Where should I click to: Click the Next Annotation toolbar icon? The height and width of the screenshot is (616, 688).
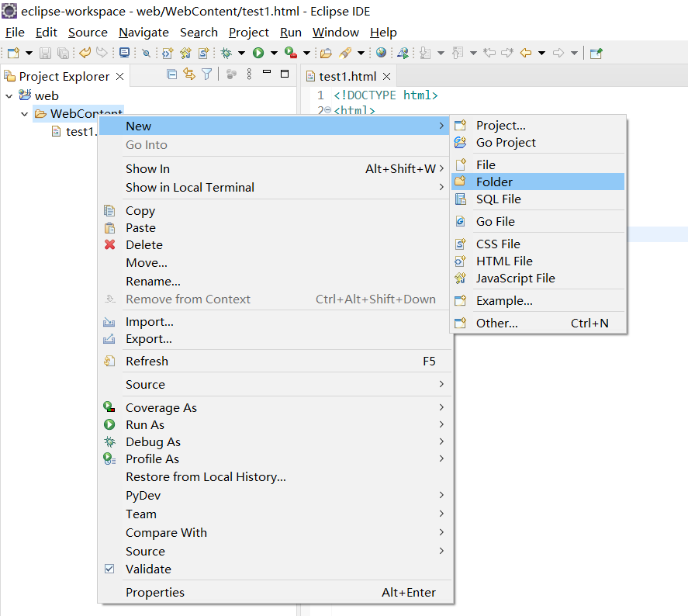click(425, 53)
